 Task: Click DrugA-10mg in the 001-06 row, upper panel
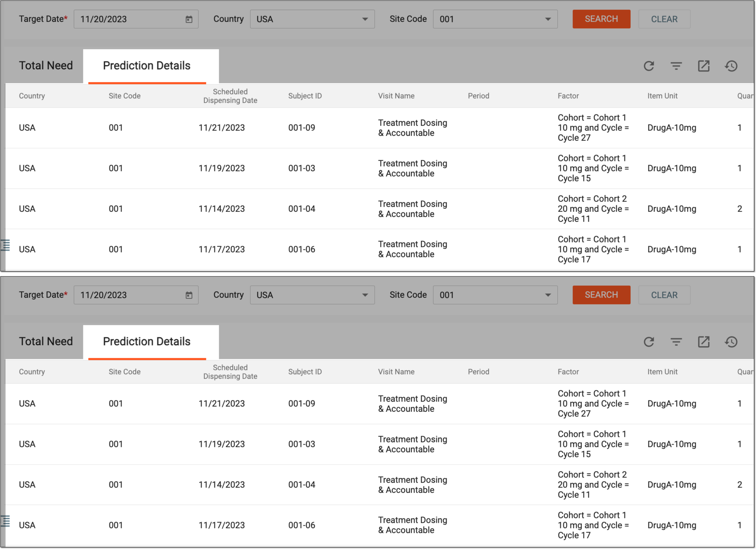[672, 249]
